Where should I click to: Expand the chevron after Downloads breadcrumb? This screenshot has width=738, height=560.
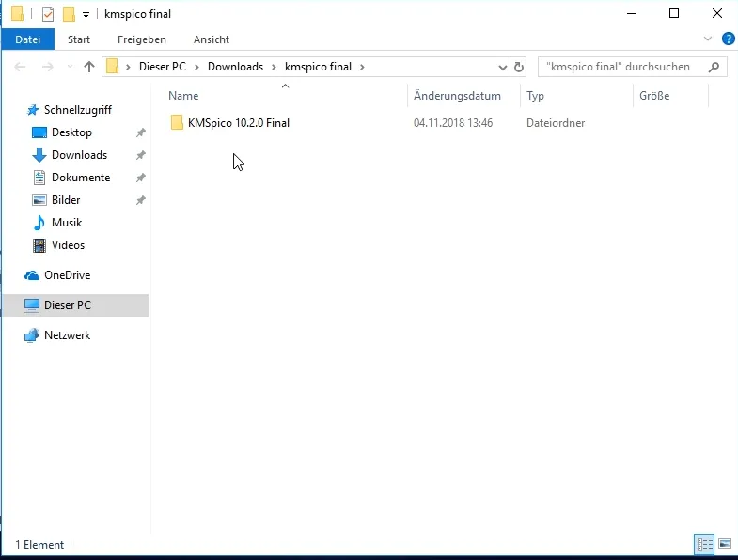[274, 67]
